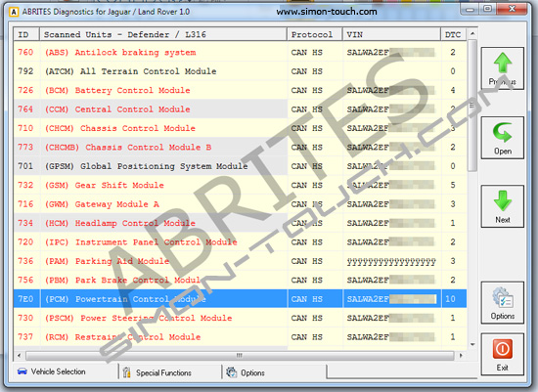Click the curved green Open arrow icon
This screenshot has width=538, height=392.
point(503,133)
